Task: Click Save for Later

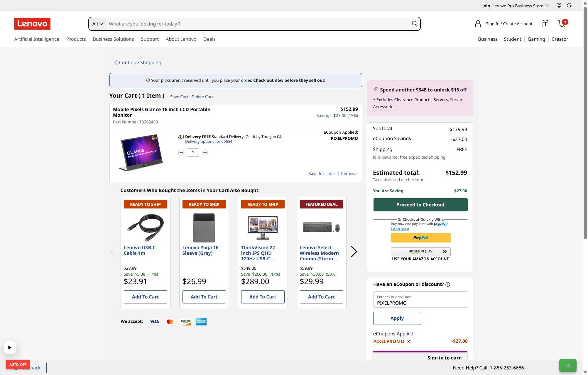Action: tap(322, 174)
